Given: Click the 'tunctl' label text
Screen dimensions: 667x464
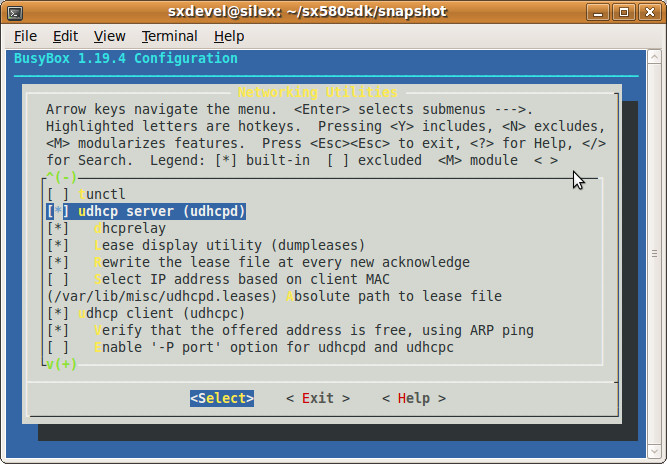Looking at the screenshot, I should click(x=102, y=194).
